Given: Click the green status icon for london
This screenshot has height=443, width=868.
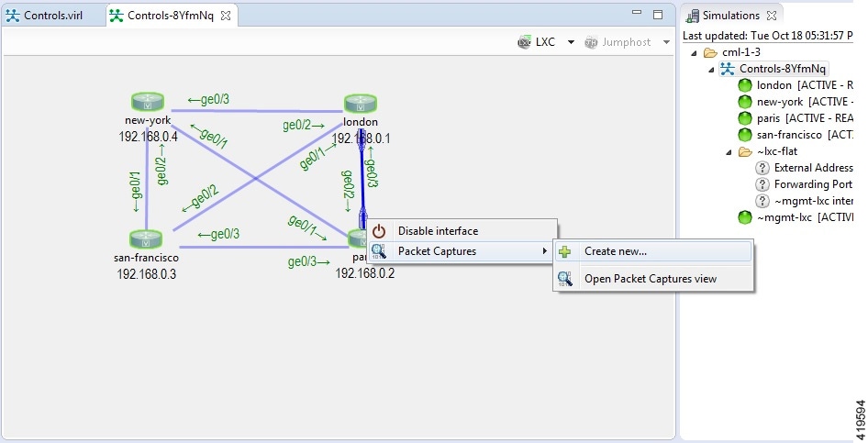Looking at the screenshot, I should pos(745,85).
